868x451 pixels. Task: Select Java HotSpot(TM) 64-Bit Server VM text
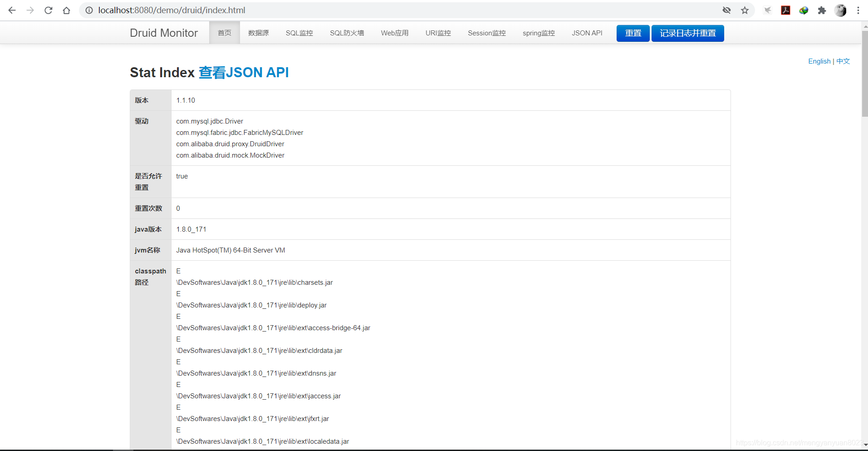pos(230,250)
